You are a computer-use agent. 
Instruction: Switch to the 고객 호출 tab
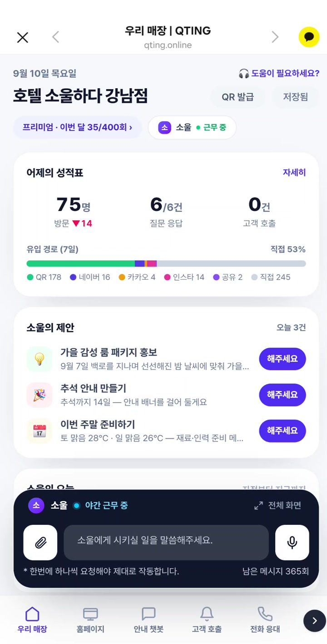pos(207,620)
